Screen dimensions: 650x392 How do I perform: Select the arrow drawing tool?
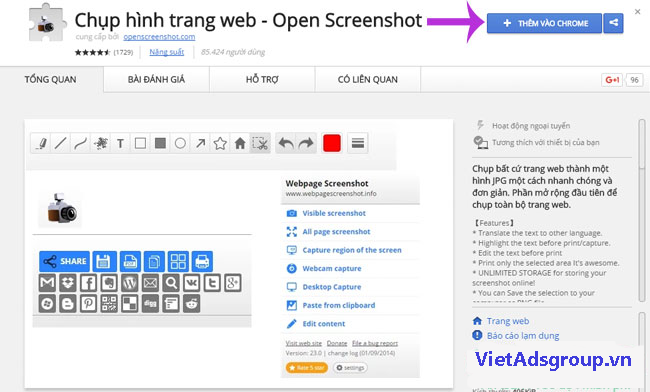point(200,143)
